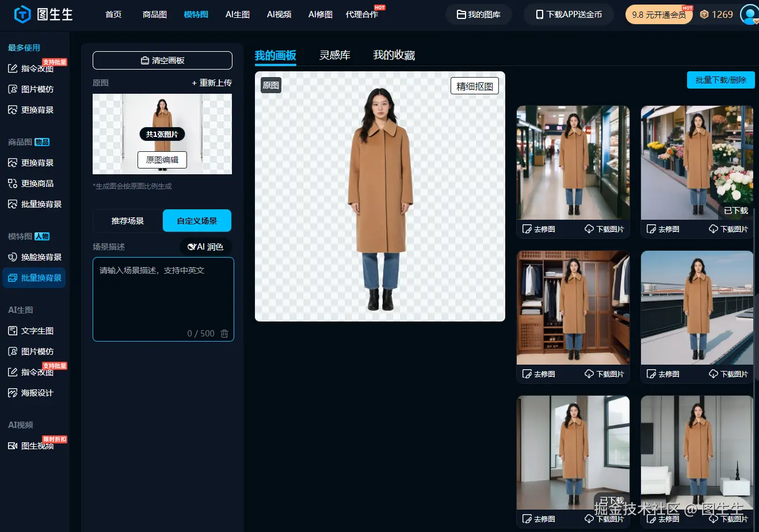The width and height of the screenshot is (759, 532).
Task: Click 去修图 under rooftop image
Action: pos(663,374)
